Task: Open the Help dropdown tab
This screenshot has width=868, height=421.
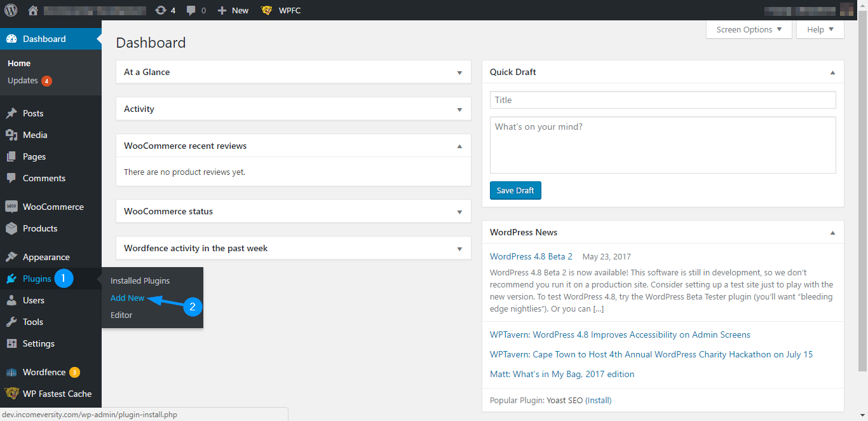Action: click(x=820, y=29)
